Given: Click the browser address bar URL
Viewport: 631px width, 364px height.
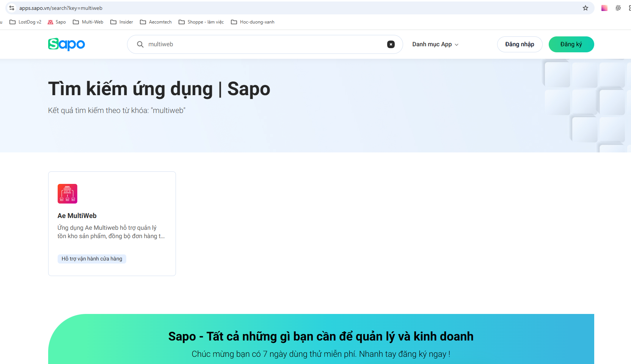Looking at the screenshot, I should [x=61, y=8].
